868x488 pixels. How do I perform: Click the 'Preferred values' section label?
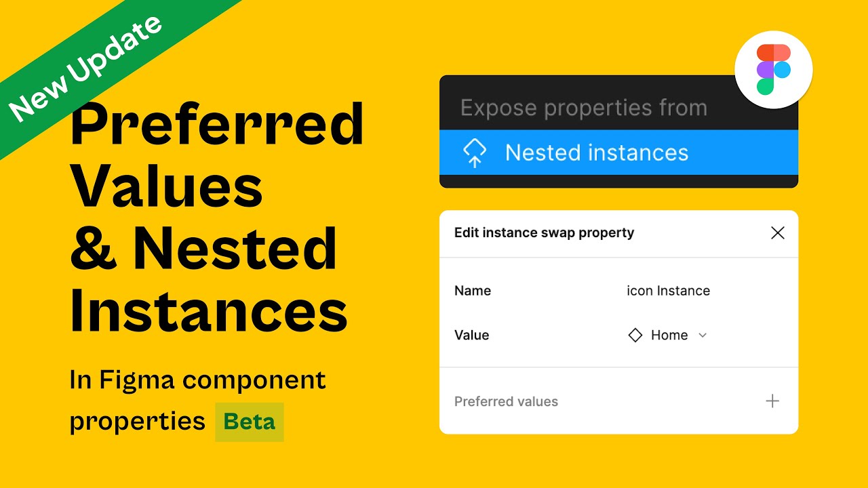point(506,401)
